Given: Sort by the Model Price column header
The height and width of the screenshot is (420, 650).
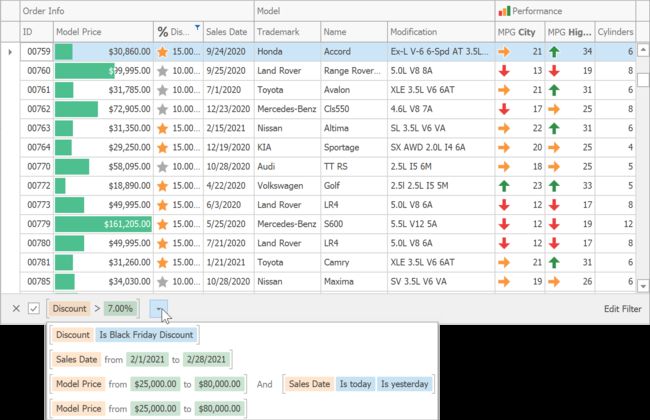Looking at the screenshot, I should (103, 32).
